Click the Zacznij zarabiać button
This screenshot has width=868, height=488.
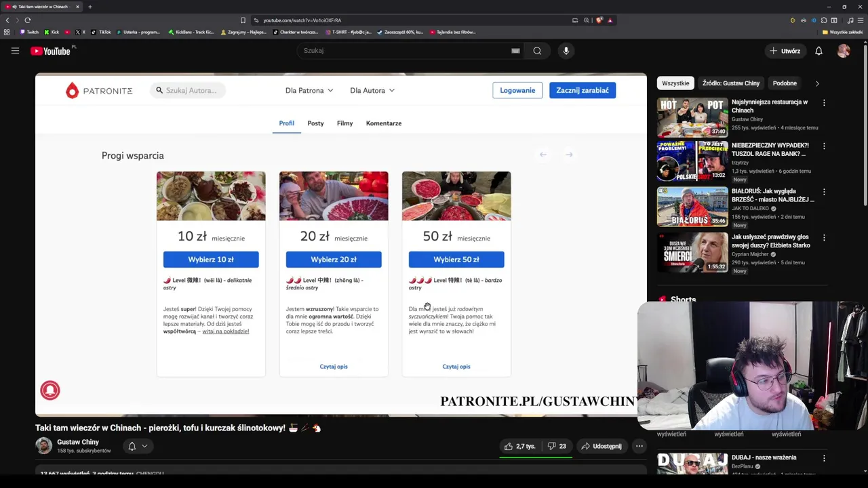(x=583, y=90)
